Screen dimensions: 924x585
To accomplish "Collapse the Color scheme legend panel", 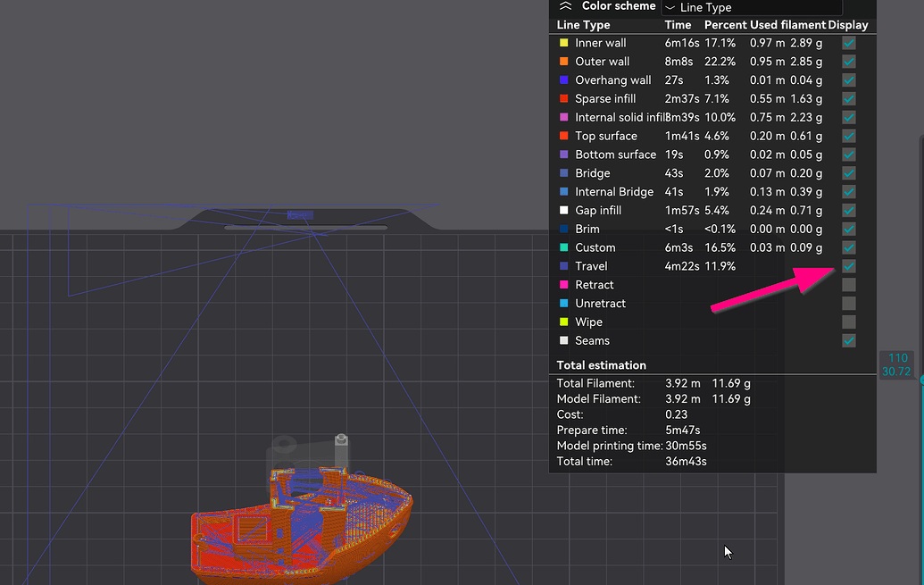I will (565, 6).
